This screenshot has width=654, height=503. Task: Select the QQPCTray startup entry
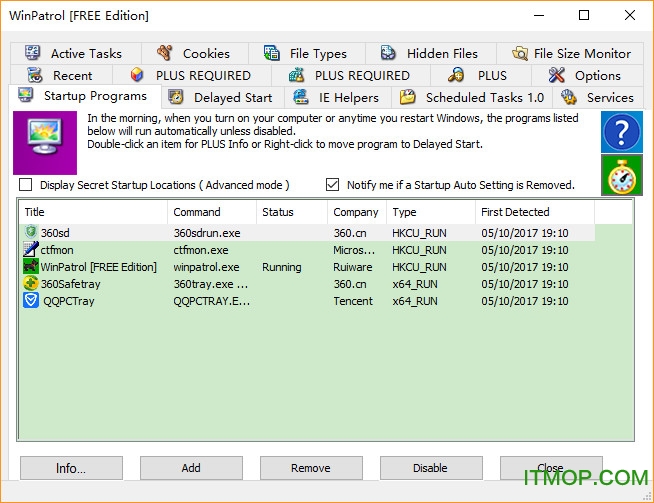click(307, 301)
